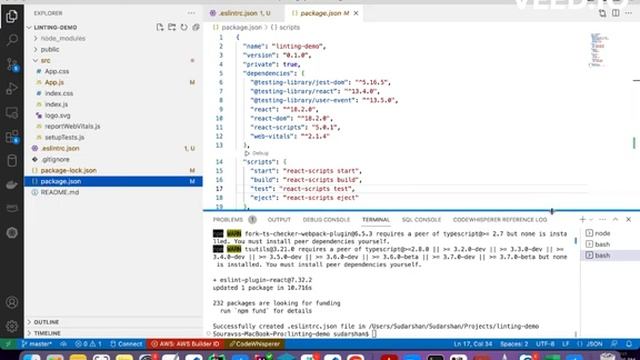Open the SQL CONSOLE panel tab

(x=421, y=220)
